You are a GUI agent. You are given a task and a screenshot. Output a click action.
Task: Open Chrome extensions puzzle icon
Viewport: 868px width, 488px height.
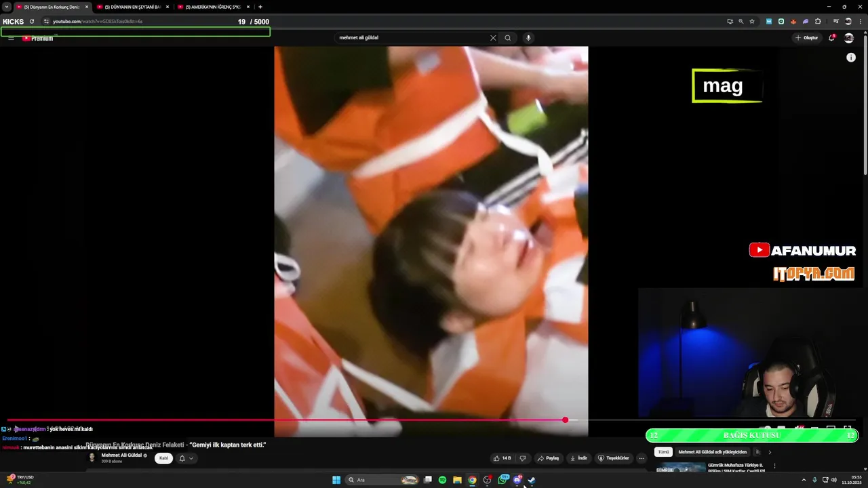[818, 22]
